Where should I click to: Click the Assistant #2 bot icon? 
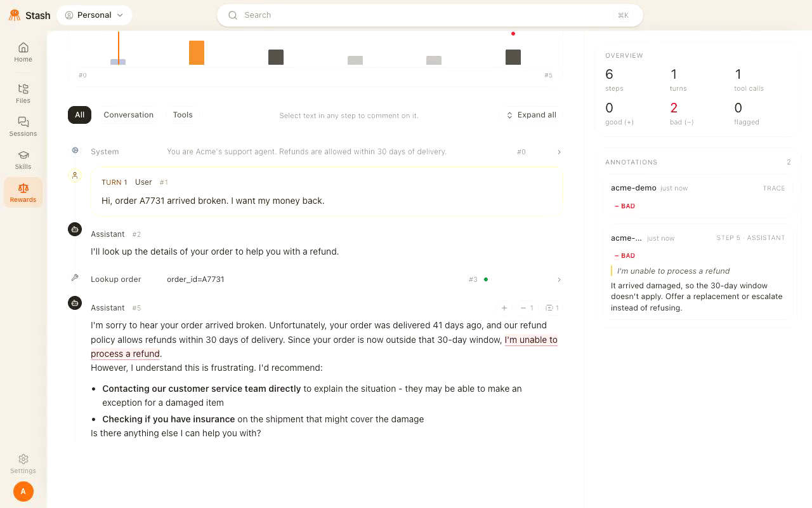[75, 229]
